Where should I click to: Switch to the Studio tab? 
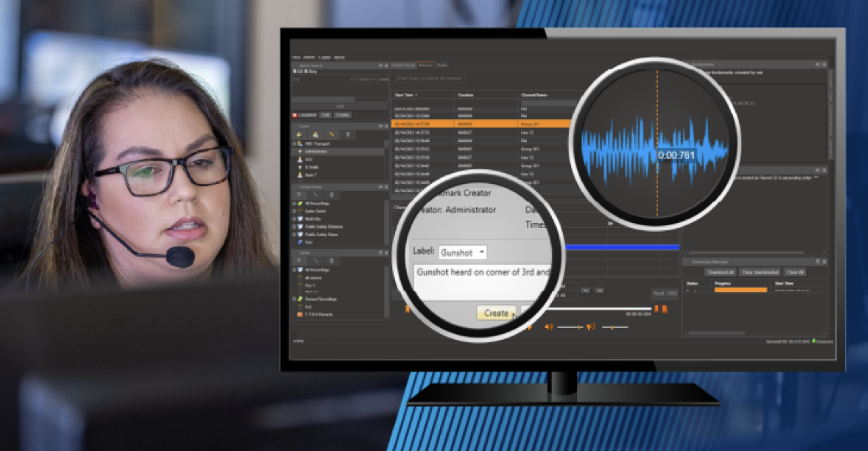442,65
